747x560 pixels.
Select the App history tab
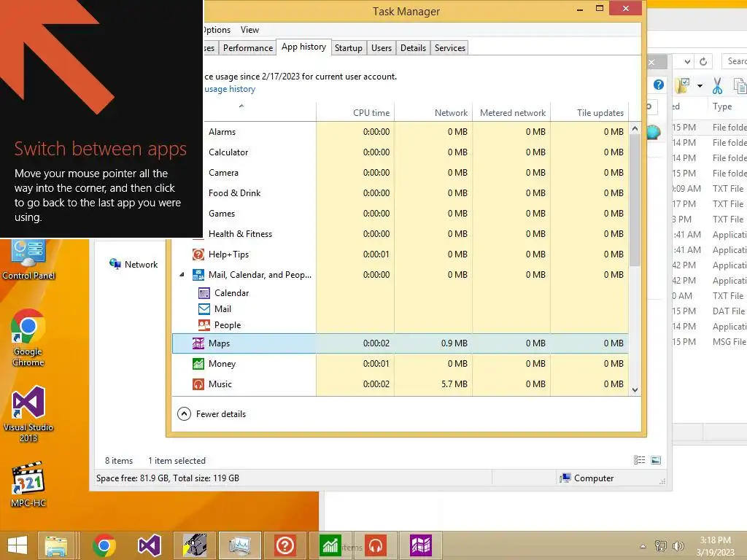pyautogui.click(x=304, y=47)
